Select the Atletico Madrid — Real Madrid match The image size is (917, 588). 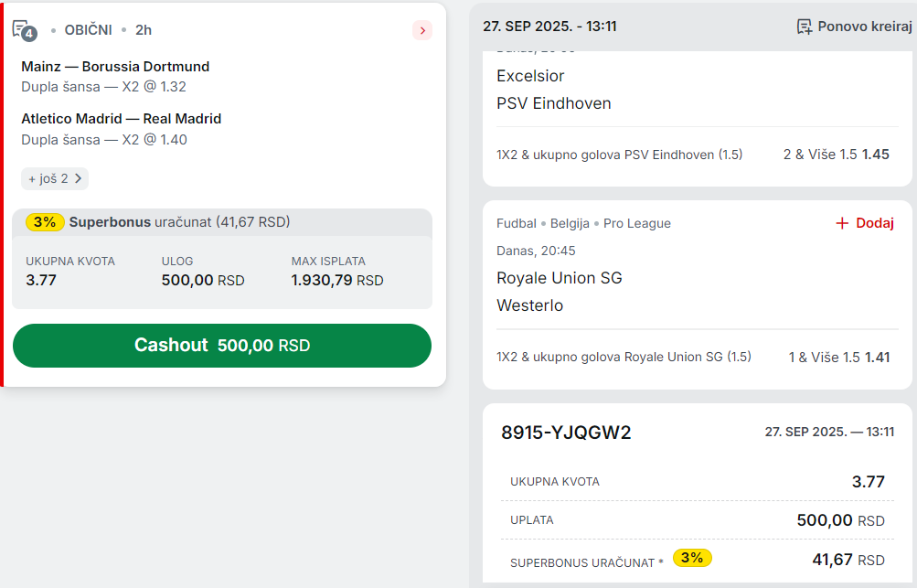click(x=121, y=119)
